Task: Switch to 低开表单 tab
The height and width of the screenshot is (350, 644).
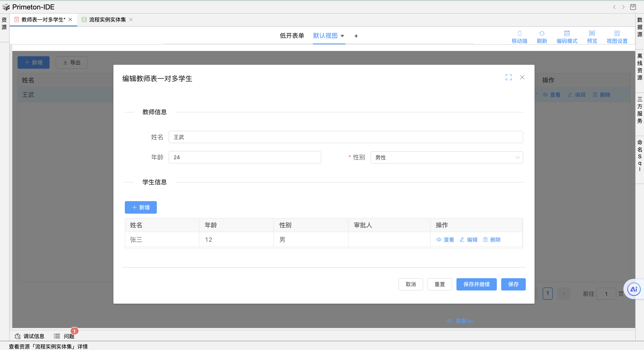Action: 292,36
